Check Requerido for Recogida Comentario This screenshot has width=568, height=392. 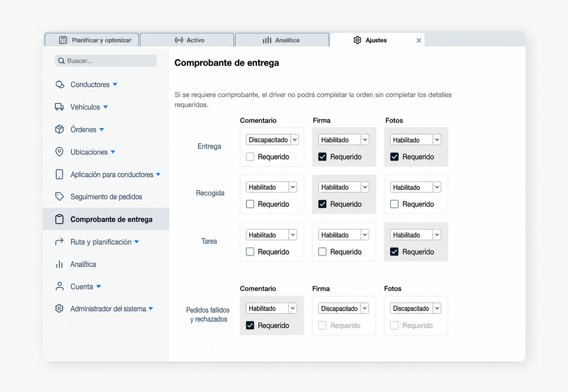point(250,204)
